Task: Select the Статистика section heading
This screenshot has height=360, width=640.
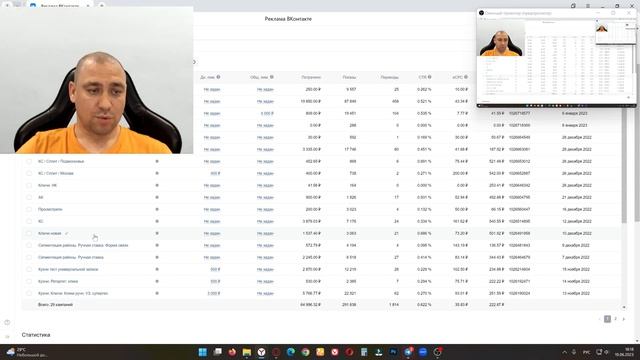Action: pyautogui.click(x=36, y=335)
